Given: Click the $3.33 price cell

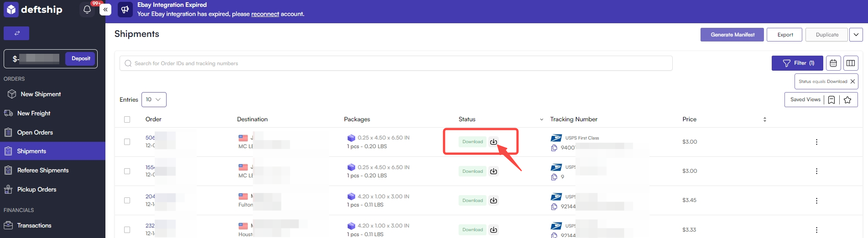Looking at the screenshot, I should coord(689,230).
